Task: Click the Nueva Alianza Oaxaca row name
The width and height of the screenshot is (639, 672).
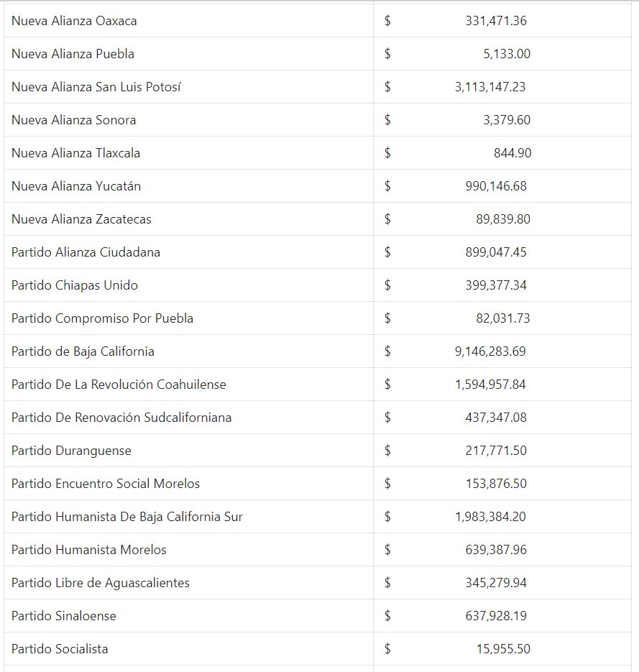Action: coord(74,21)
